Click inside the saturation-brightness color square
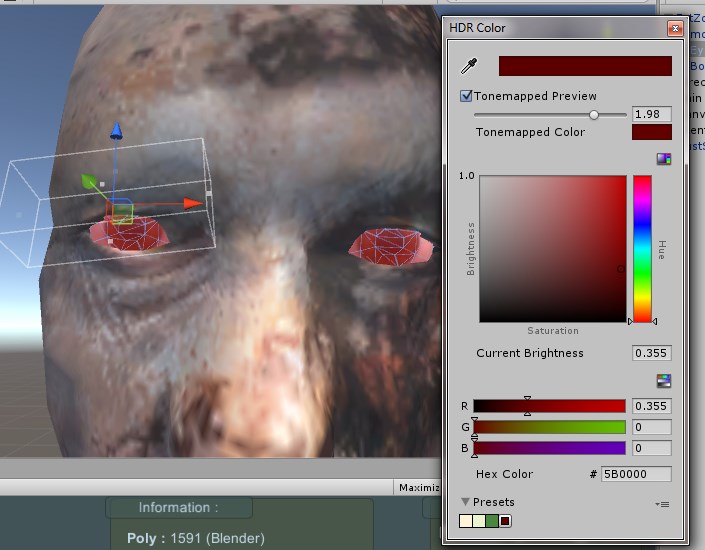Image resolution: width=705 pixels, height=550 pixels. (x=552, y=249)
